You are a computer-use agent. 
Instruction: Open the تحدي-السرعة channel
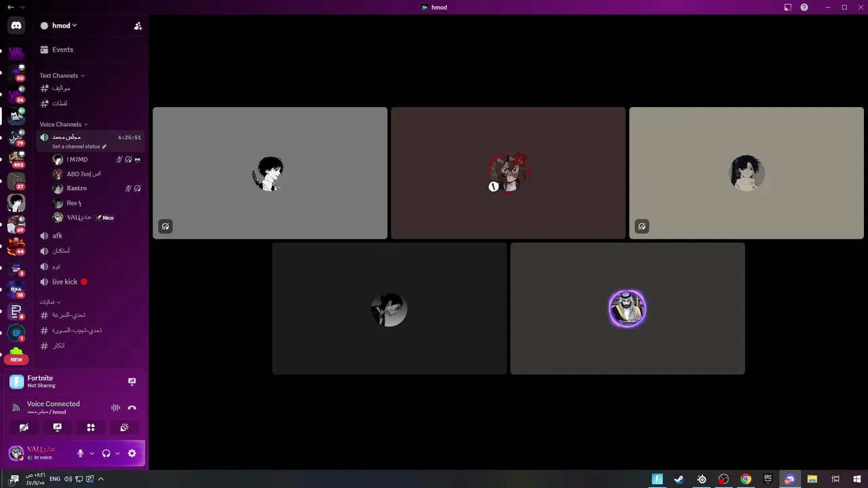point(90,315)
